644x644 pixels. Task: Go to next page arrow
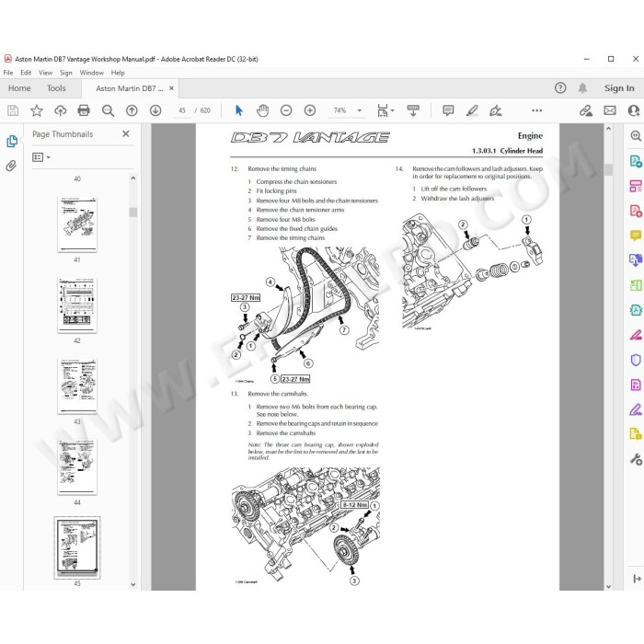click(155, 110)
